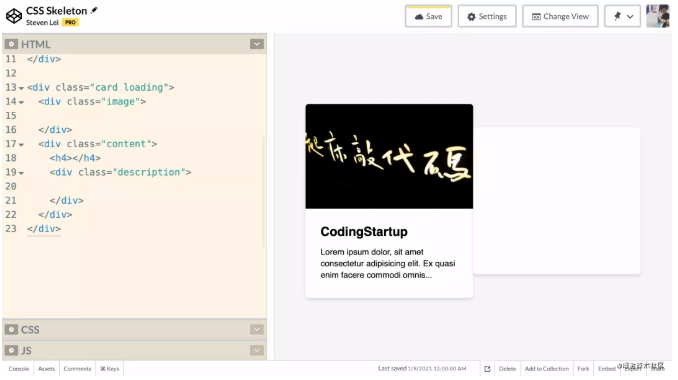Open pen in new window icon
678x380 pixels.
[487, 369]
